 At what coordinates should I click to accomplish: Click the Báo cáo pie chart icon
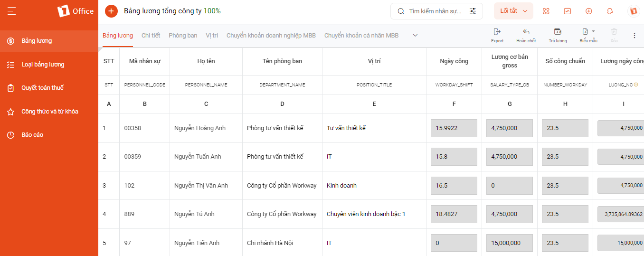click(x=11, y=135)
